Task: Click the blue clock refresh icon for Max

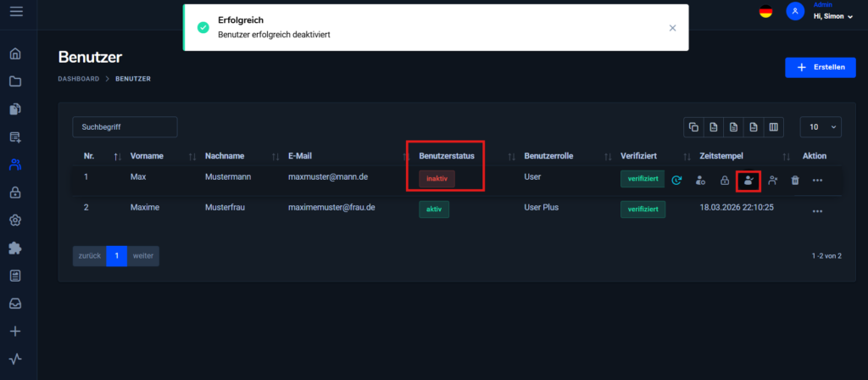Action: tap(676, 180)
